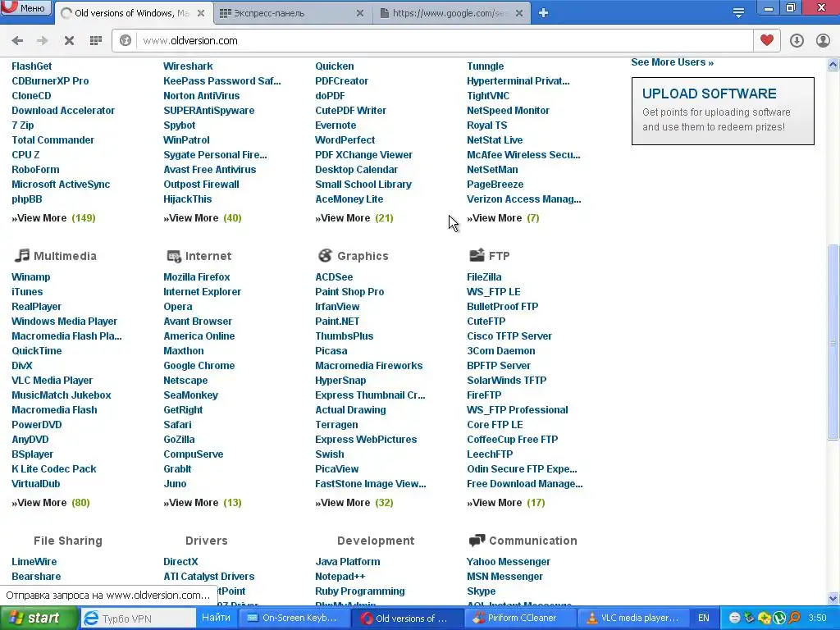The image size is (840, 630).
Task: Switch to VLC media player taskbar item
Action: tap(634, 619)
